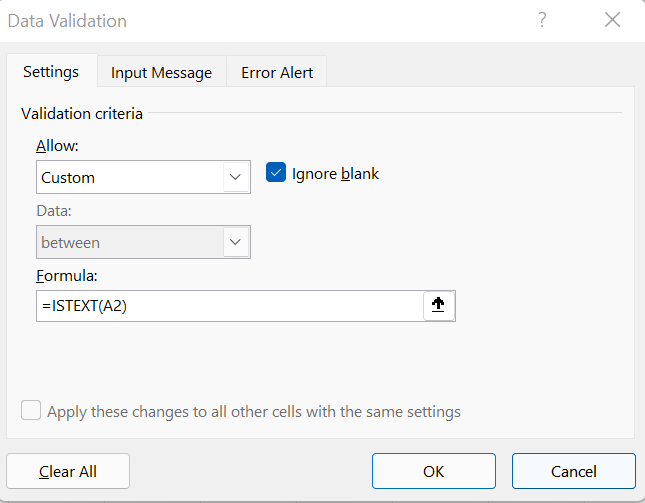Viewport: 645px width, 503px height.
Task: Open help with the question mark icon
Action: [x=542, y=20]
